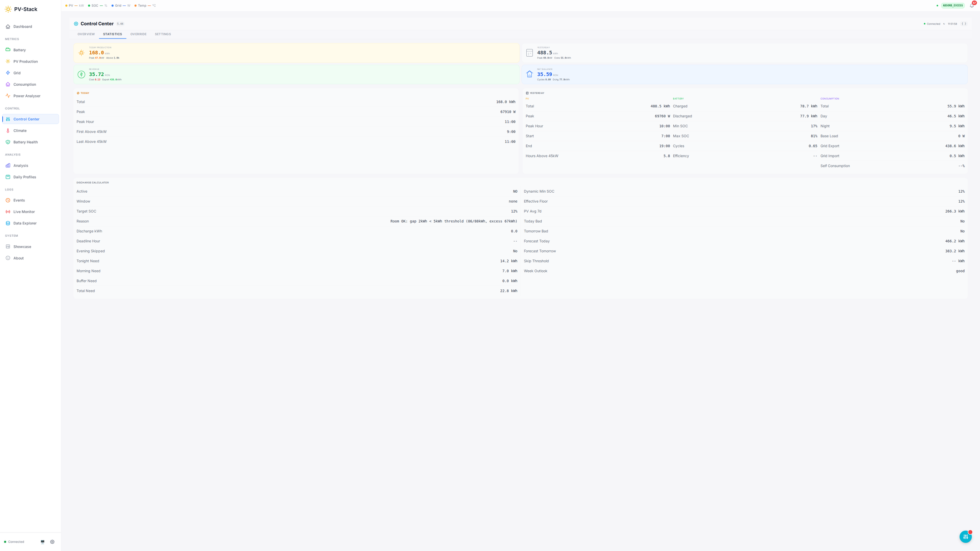
Task: Click the PV-Stack sun logo
Action: pos(8,9)
